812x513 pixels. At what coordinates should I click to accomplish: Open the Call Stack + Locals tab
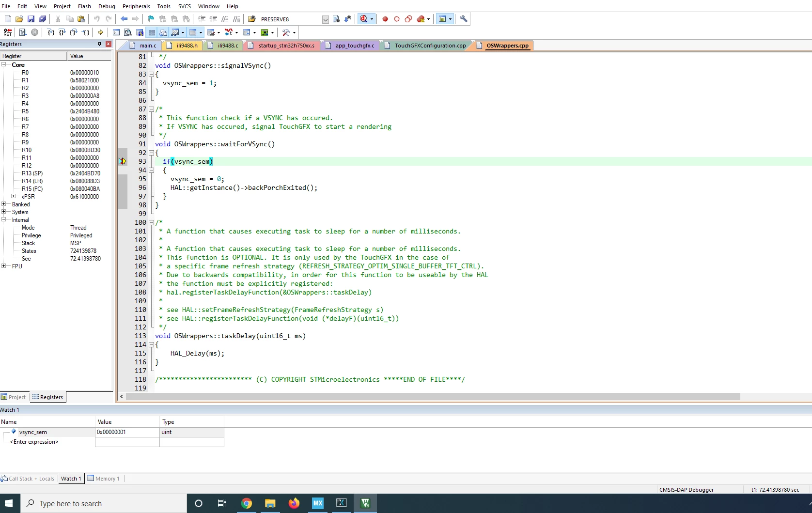28,479
